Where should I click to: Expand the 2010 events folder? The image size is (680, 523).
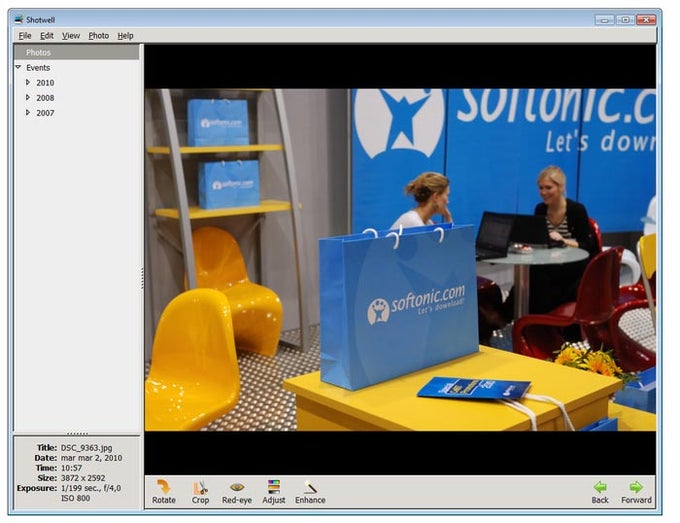28,82
